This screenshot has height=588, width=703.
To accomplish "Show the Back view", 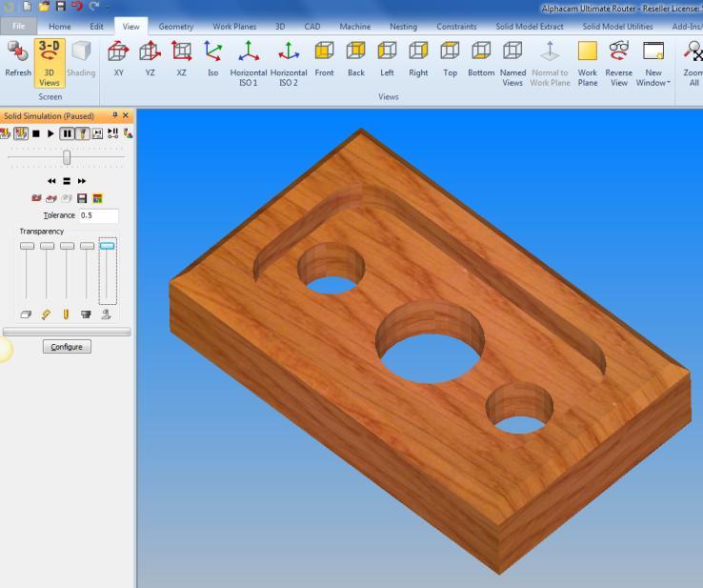I will 356,59.
